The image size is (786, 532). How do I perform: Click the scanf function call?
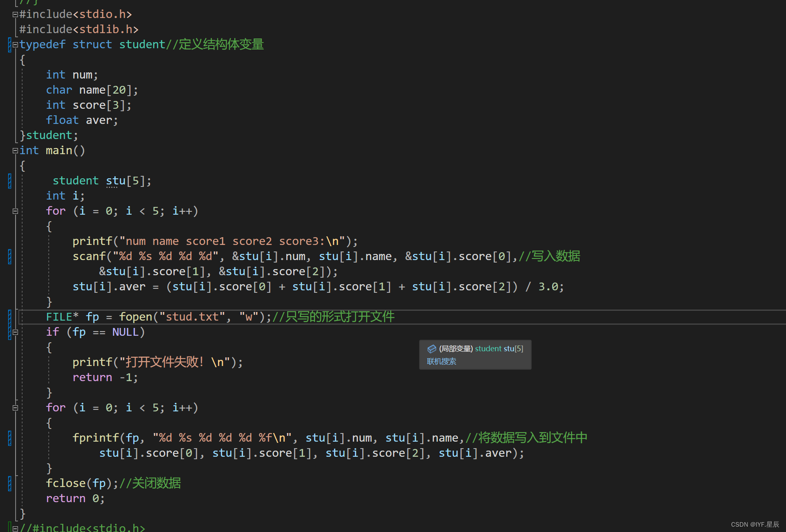pyautogui.click(x=89, y=256)
